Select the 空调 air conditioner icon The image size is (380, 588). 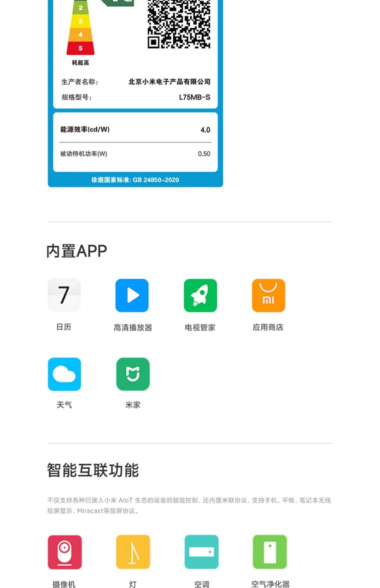[x=201, y=552]
